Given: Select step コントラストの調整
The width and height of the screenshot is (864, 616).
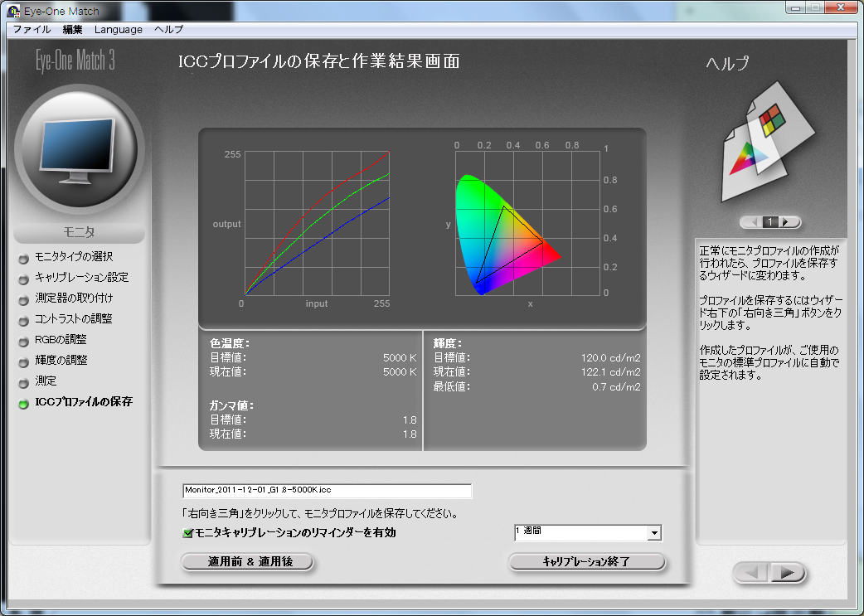Looking at the screenshot, I should [x=73, y=319].
